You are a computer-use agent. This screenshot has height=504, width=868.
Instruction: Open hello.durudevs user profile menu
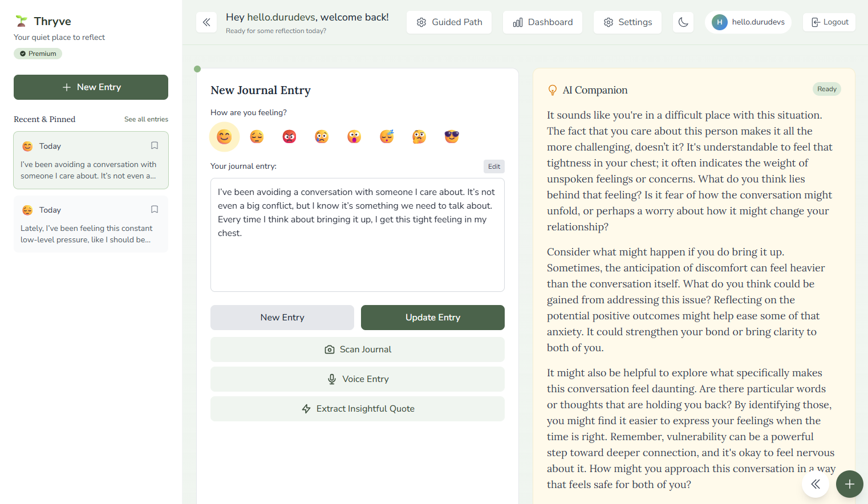748,22
